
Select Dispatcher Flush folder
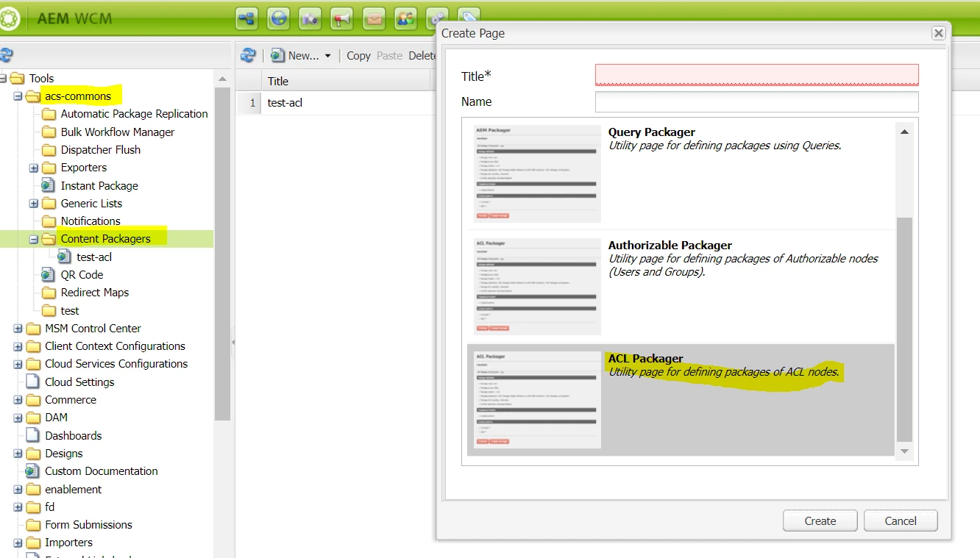tap(101, 150)
